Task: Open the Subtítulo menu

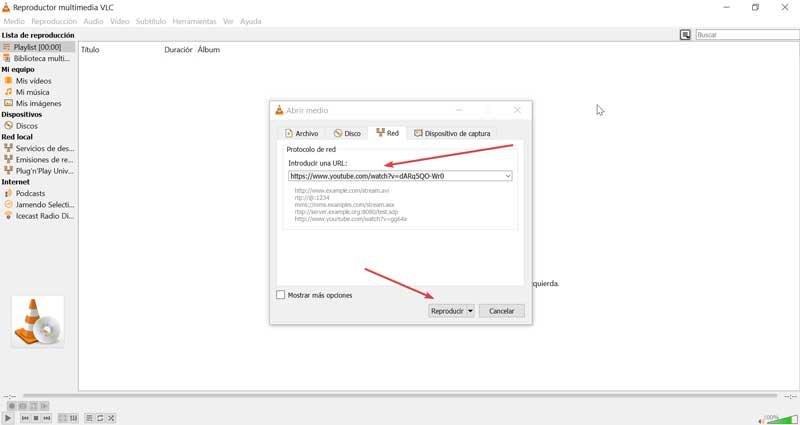Action: pyautogui.click(x=151, y=21)
